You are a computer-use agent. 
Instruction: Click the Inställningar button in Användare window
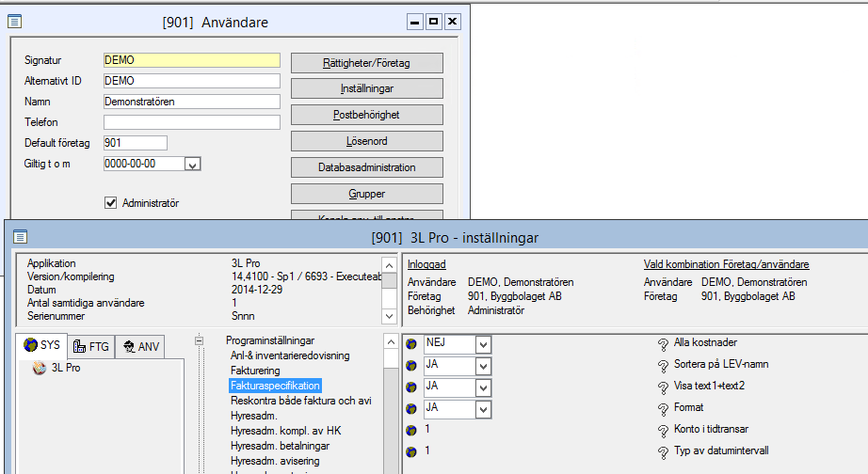pyautogui.click(x=367, y=88)
